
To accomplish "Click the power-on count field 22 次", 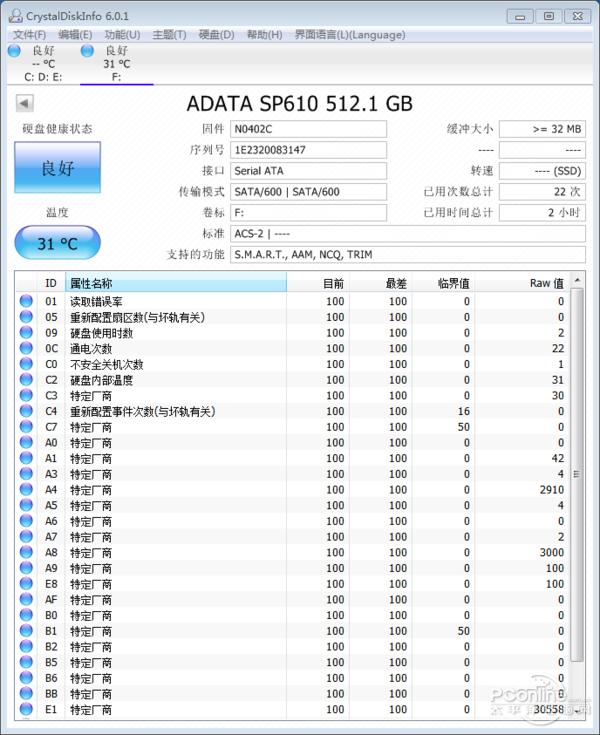I will (542, 192).
